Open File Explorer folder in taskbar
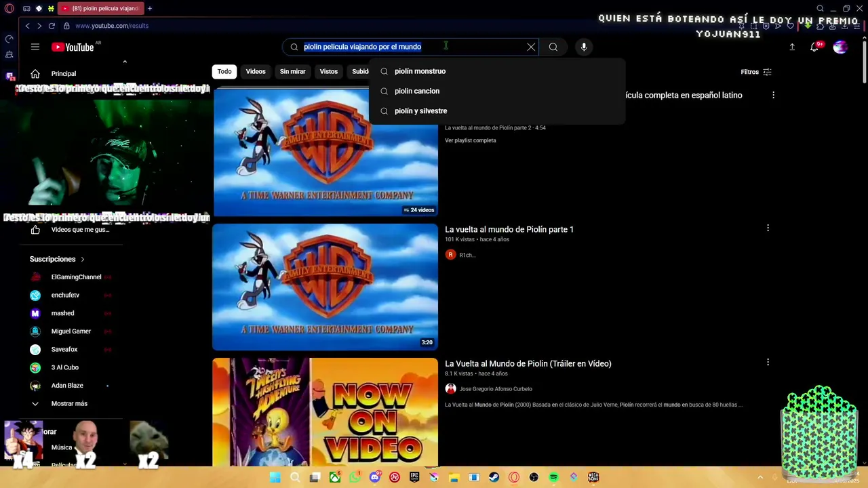 pyautogui.click(x=454, y=477)
